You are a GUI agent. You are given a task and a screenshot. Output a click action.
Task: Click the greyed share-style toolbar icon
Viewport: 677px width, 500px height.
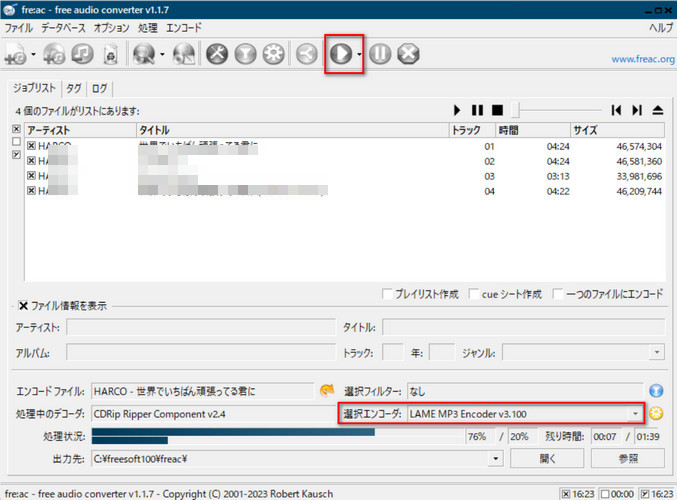307,54
